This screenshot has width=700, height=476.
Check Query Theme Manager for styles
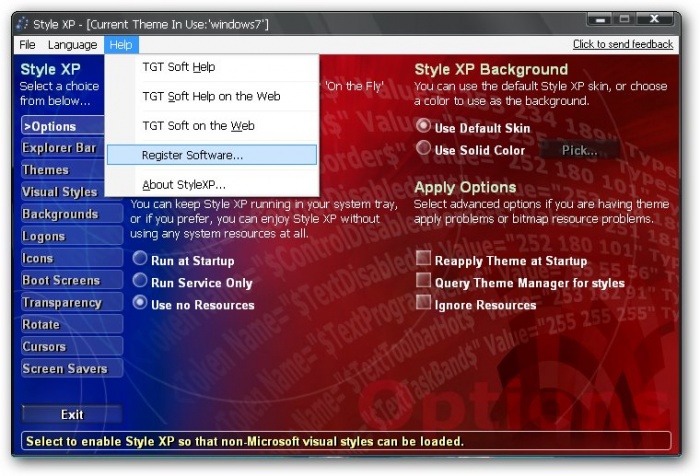[x=423, y=280]
